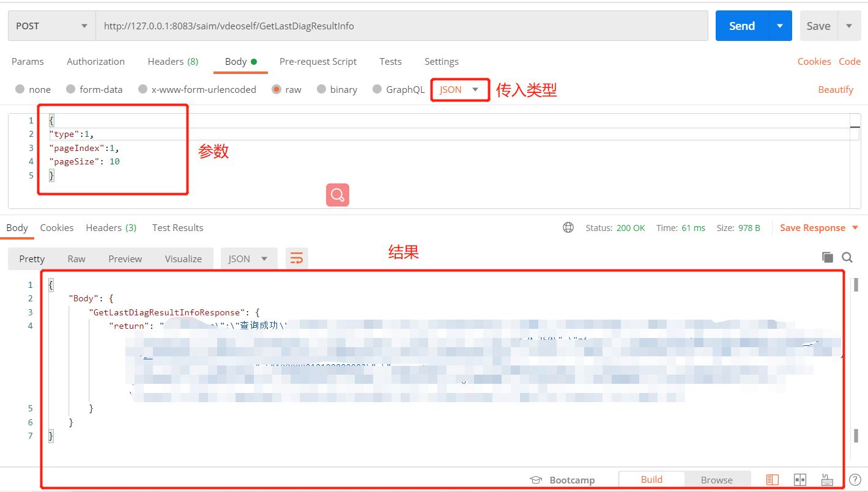Image resolution: width=868 pixels, height=492 pixels.
Task: Open the Code link
Action: (x=850, y=62)
